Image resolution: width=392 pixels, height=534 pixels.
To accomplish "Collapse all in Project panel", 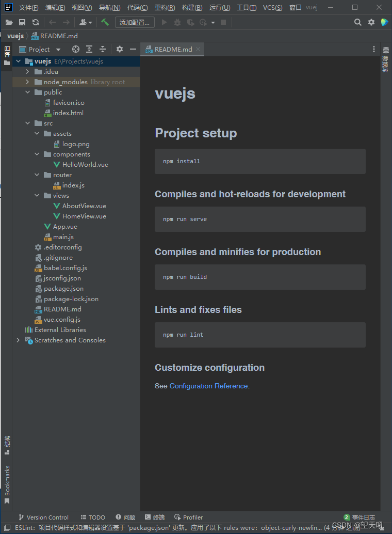I will (x=103, y=50).
